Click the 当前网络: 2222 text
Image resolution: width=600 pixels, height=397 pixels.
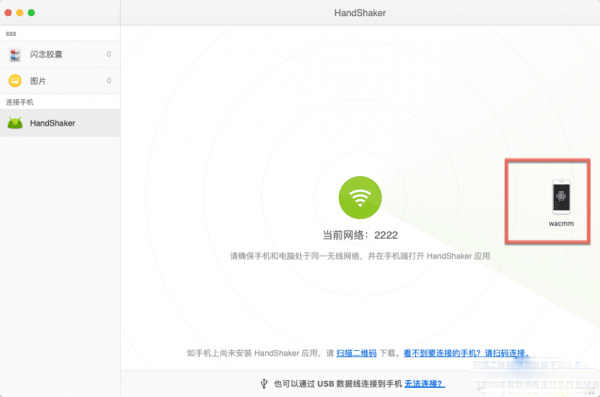(x=360, y=235)
